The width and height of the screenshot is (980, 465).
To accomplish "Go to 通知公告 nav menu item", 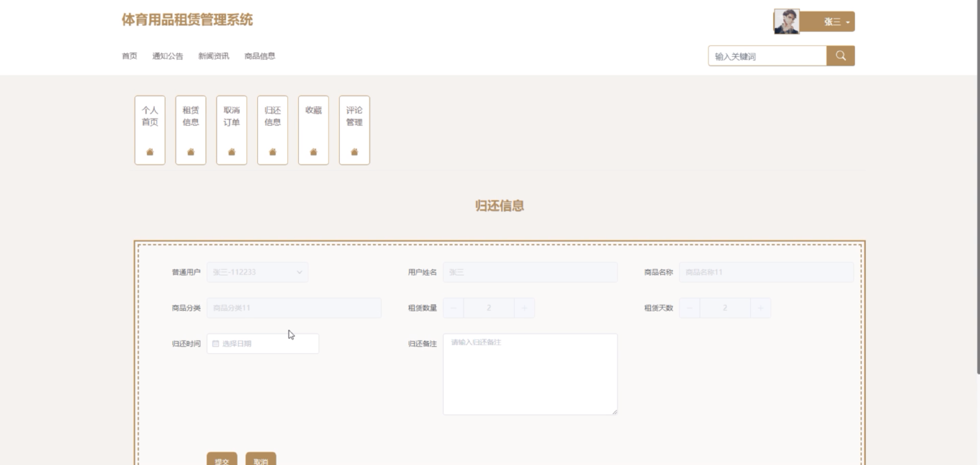I will coord(167,56).
